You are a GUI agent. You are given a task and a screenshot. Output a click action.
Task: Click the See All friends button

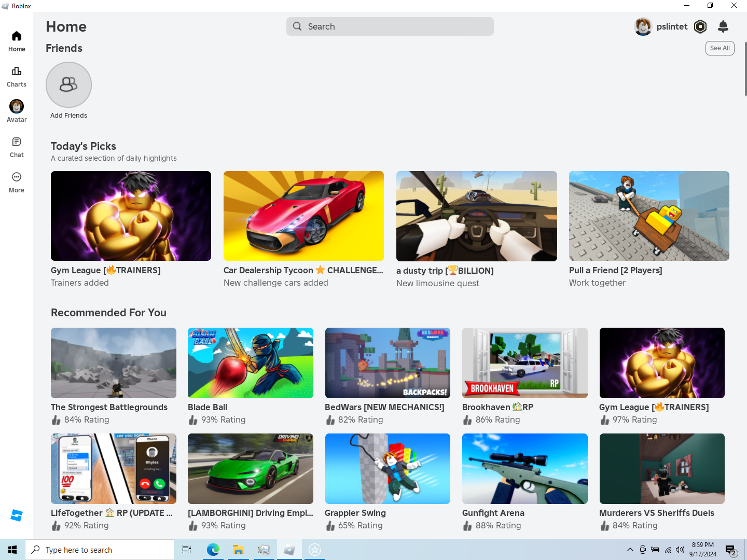[x=720, y=48]
